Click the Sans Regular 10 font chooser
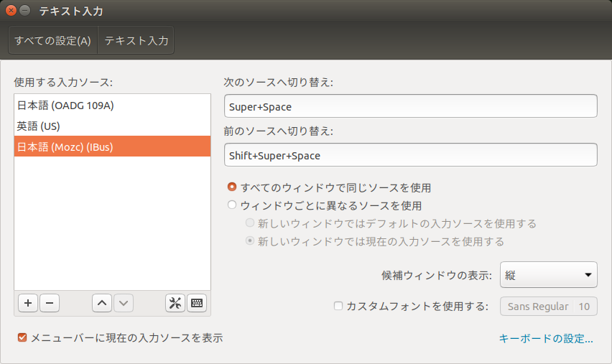 coord(548,307)
